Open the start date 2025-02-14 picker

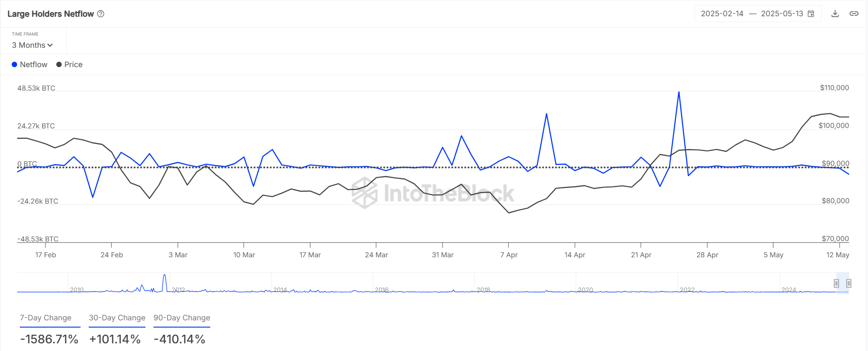tap(722, 14)
